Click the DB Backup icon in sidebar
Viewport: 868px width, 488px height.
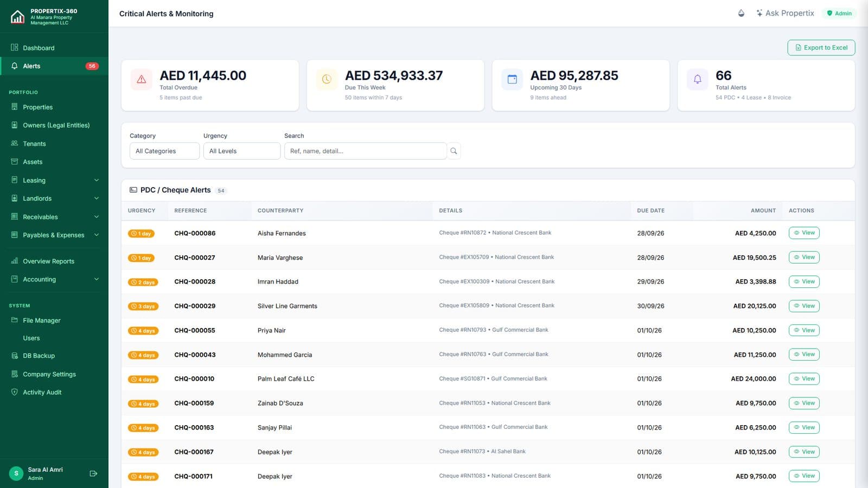15,356
